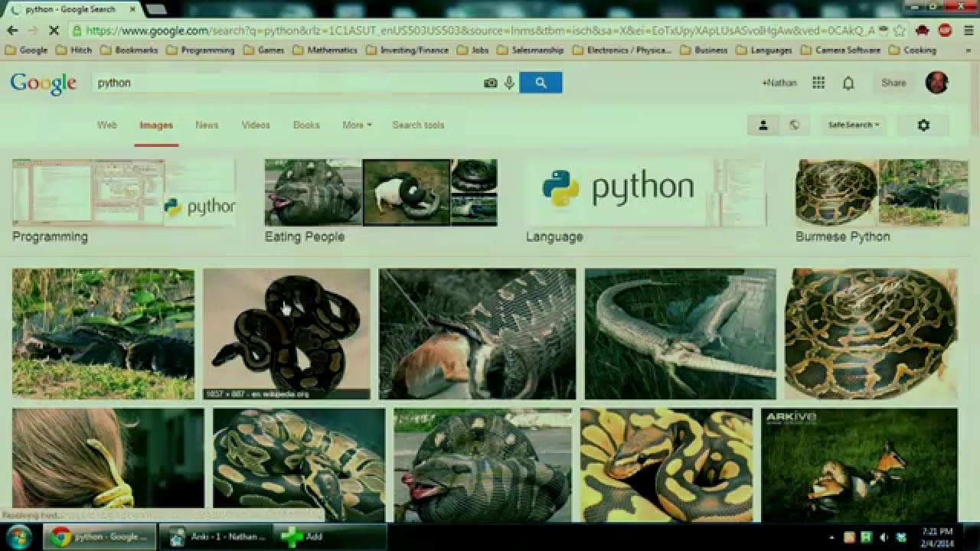Open the Investing/Finance bookmark folder

(x=407, y=50)
